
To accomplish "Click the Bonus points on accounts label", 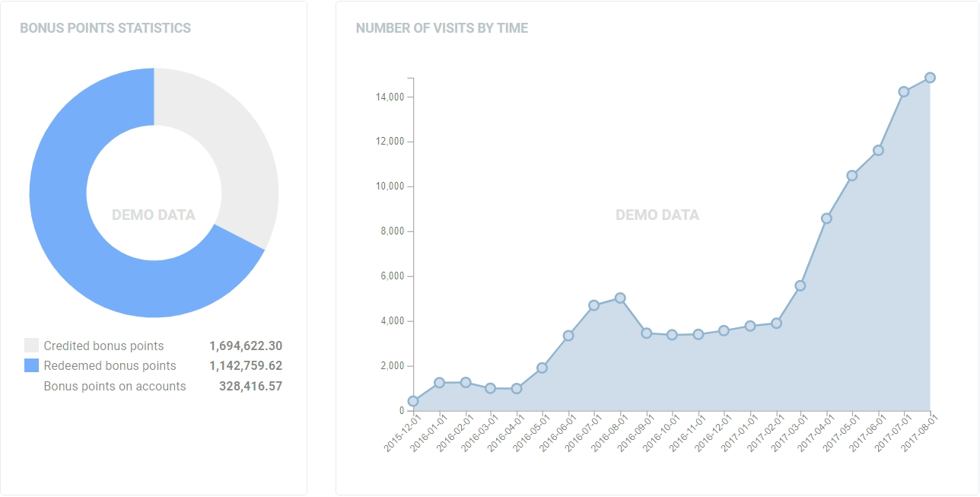I will point(115,386).
